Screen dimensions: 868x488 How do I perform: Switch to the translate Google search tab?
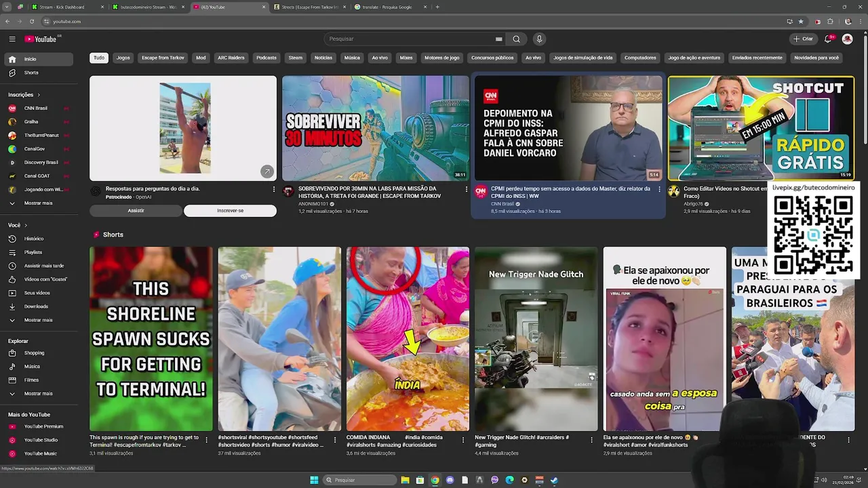click(x=391, y=7)
